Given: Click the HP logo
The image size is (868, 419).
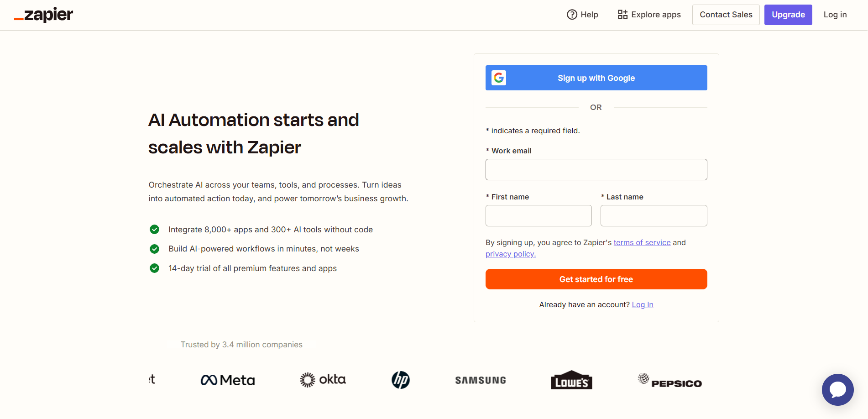Looking at the screenshot, I should (401, 380).
